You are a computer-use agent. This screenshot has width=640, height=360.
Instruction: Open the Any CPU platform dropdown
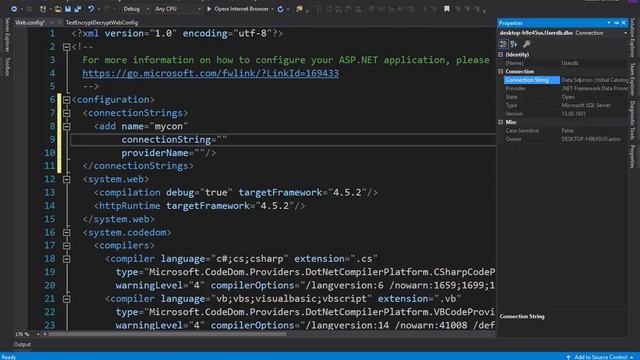(x=178, y=9)
